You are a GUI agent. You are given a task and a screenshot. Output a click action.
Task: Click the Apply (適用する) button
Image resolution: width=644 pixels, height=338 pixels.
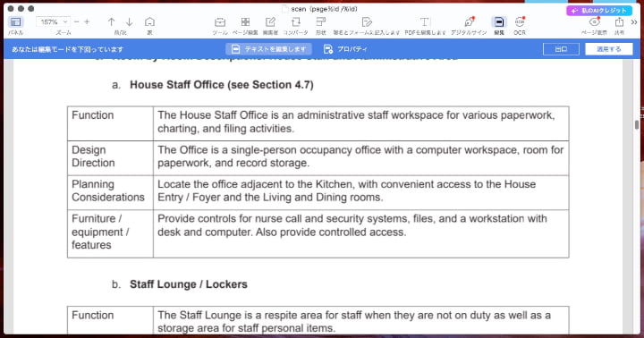pyautogui.click(x=609, y=49)
